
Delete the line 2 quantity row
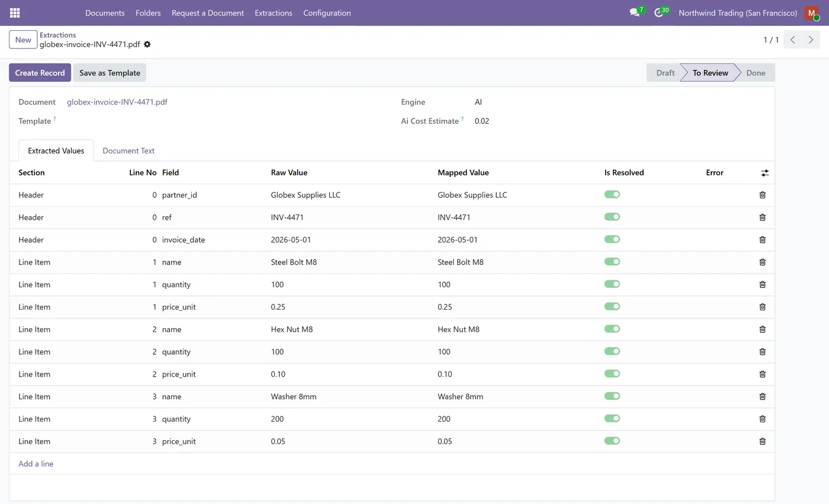[x=763, y=352]
